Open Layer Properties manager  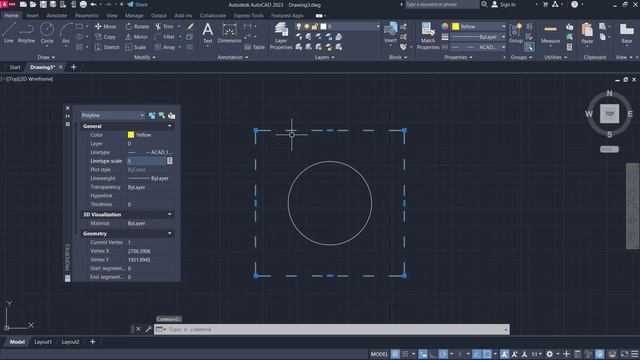pyautogui.click(x=281, y=36)
